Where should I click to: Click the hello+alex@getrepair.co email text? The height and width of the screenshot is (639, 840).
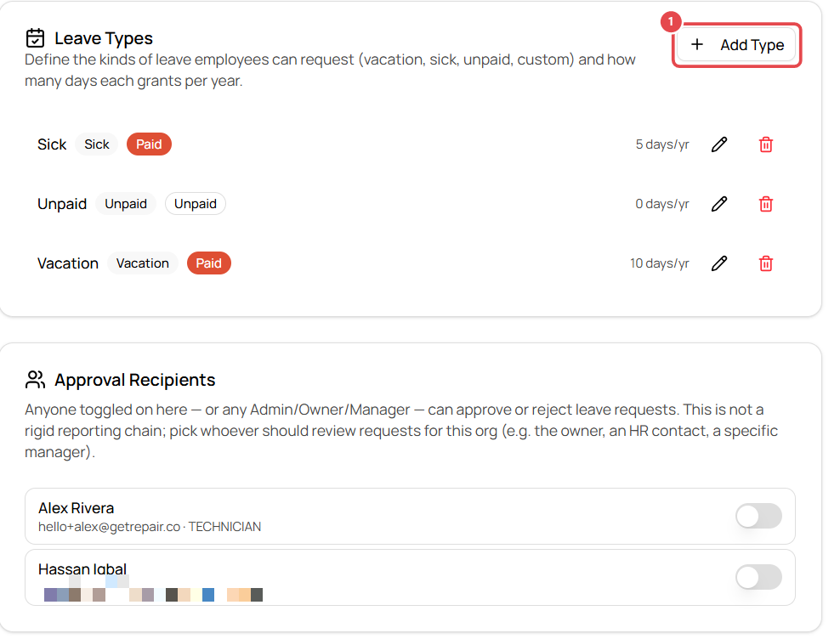[110, 527]
